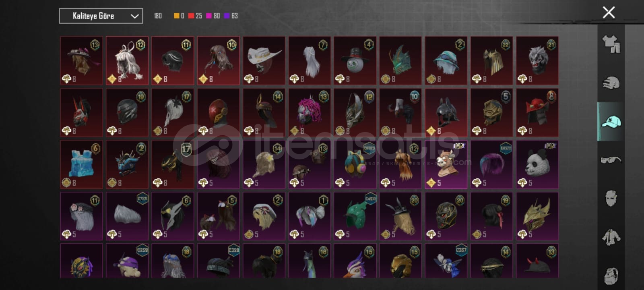Pick the yellow headphones helmet item

coord(355,164)
